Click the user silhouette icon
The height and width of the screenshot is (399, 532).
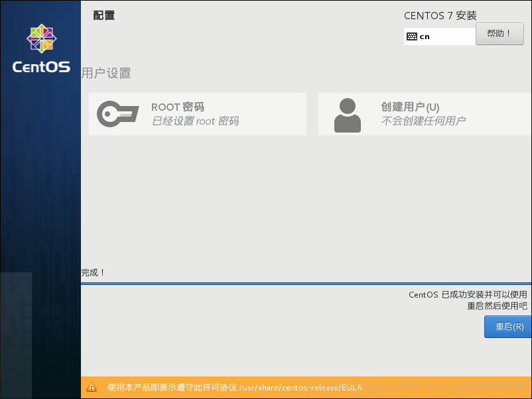click(348, 115)
